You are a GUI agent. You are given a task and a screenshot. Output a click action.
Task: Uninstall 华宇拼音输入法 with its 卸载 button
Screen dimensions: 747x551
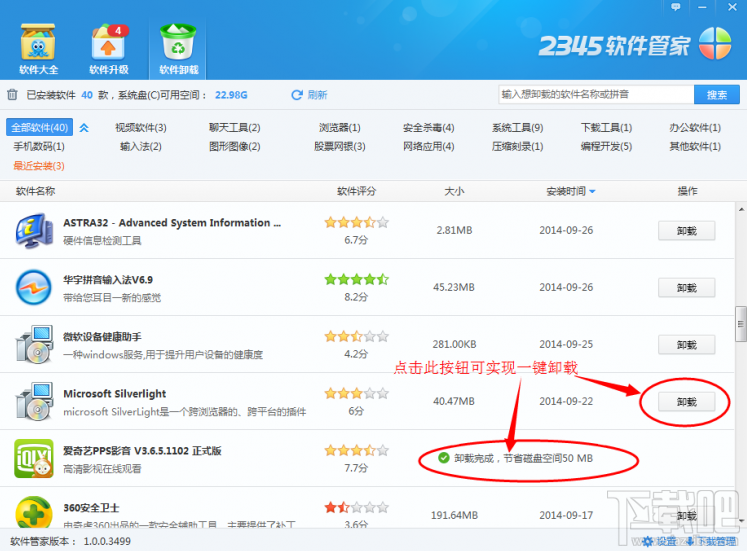click(686, 288)
